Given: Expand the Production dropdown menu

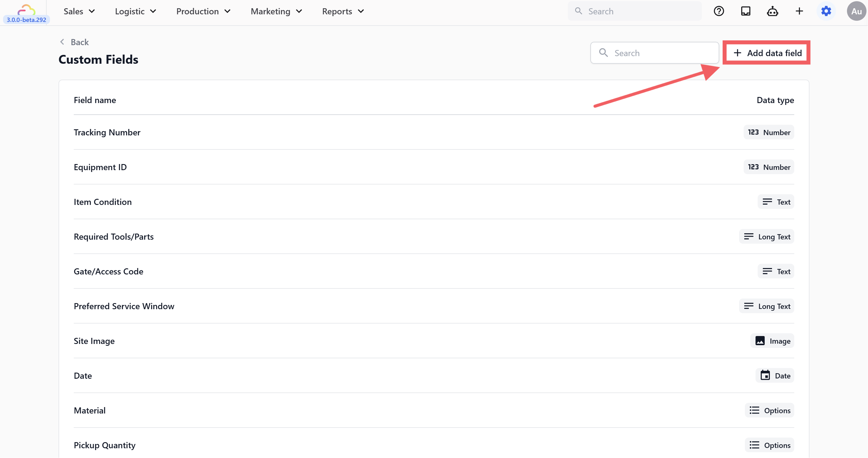Looking at the screenshot, I should click(203, 12).
